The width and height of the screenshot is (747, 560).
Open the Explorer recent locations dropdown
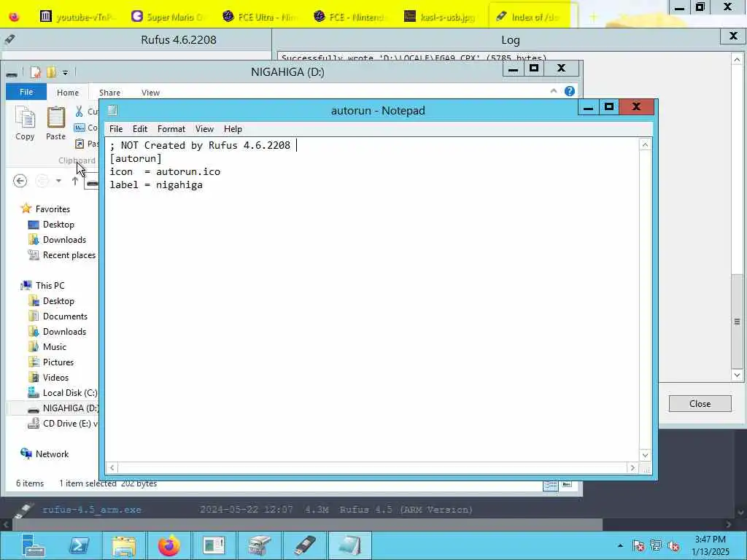pyautogui.click(x=58, y=181)
